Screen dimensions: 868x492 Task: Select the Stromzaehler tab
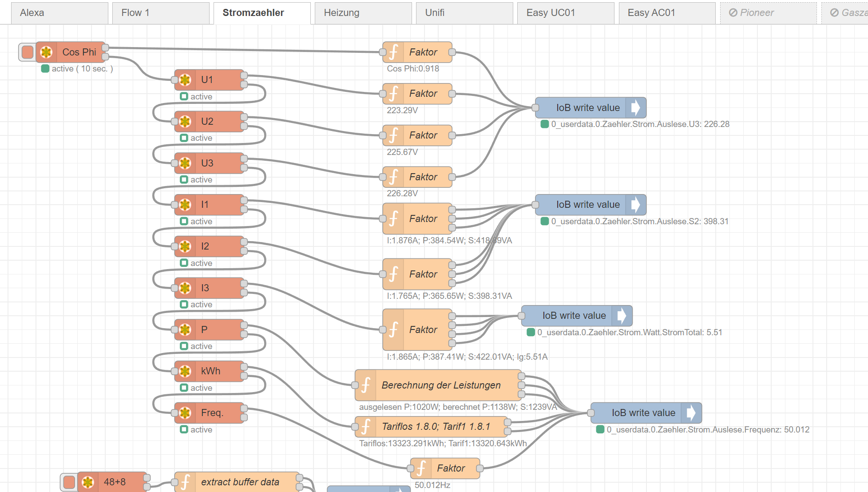coord(262,13)
